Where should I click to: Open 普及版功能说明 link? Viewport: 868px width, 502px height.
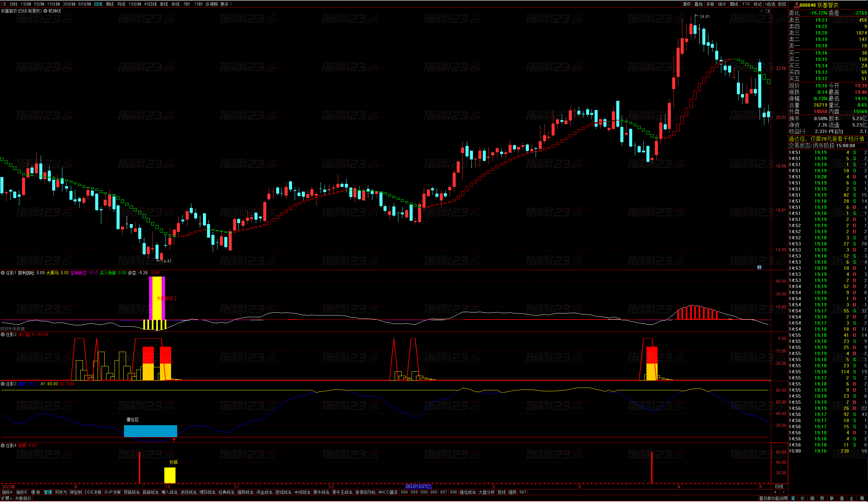point(773,499)
